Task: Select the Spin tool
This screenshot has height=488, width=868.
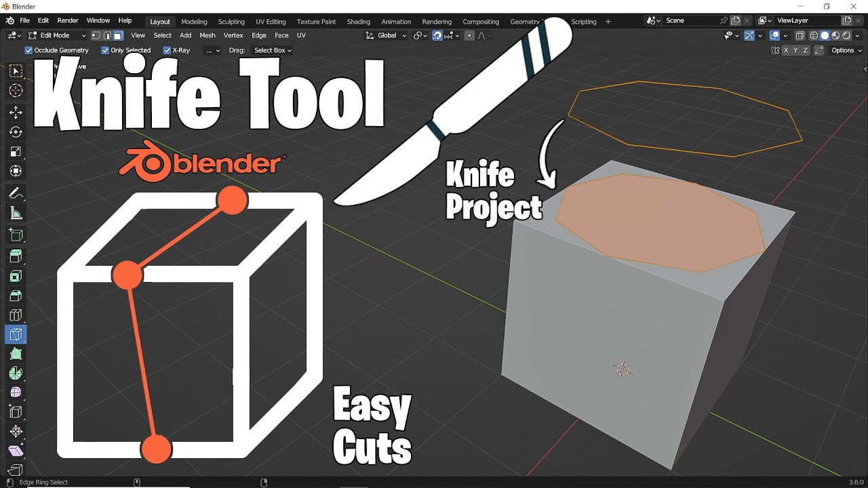Action: pyautogui.click(x=16, y=373)
